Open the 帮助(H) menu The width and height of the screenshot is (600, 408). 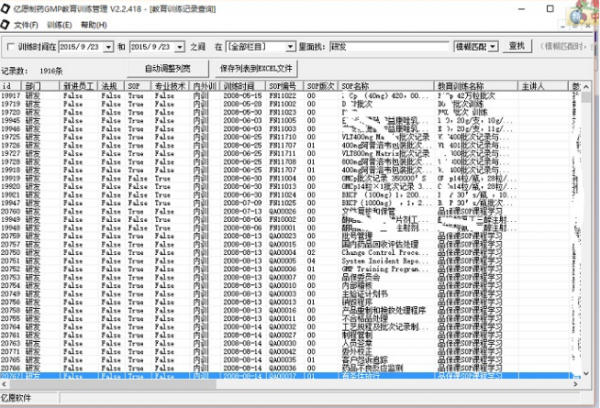(x=93, y=23)
